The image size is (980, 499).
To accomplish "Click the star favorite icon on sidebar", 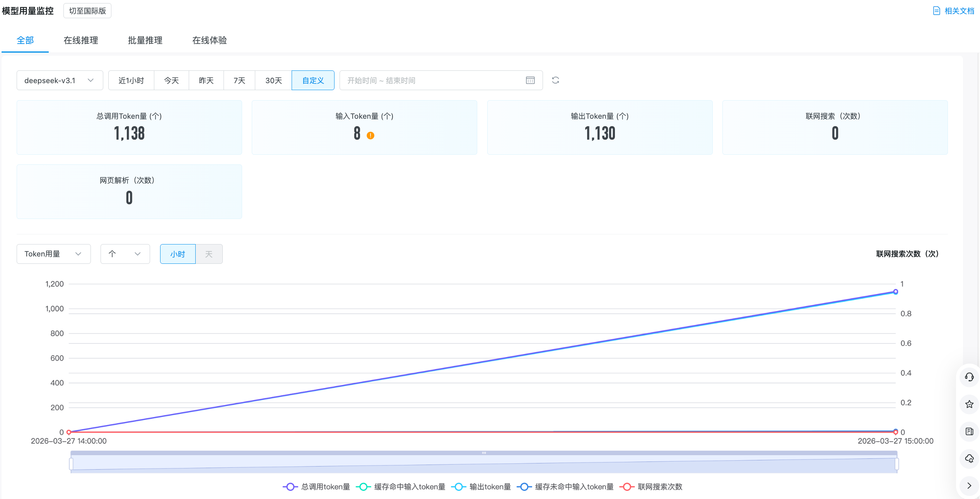I will click(969, 404).
